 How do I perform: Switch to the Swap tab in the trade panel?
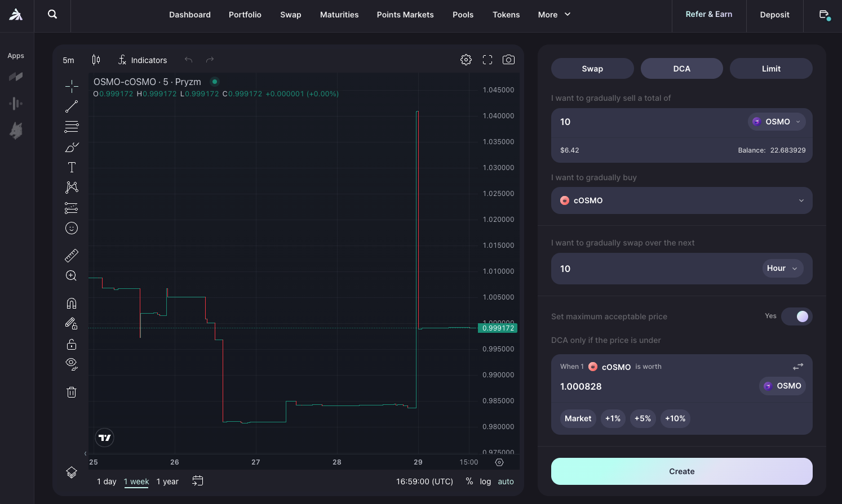pos(592,69)
